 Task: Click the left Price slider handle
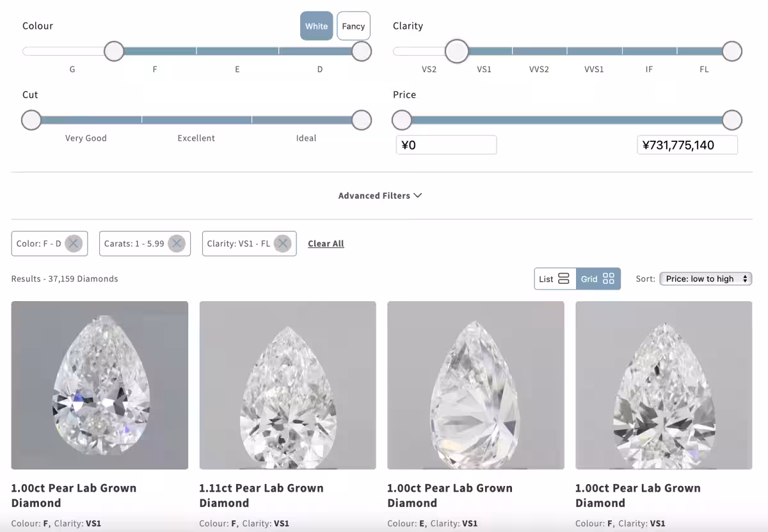(402, 120)
